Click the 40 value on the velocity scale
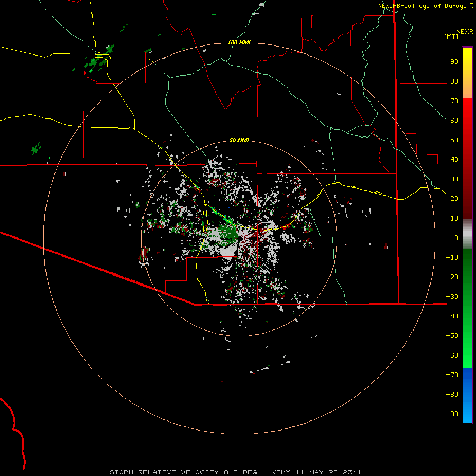The height and width of the screenshot is (476, 476). 454,160
